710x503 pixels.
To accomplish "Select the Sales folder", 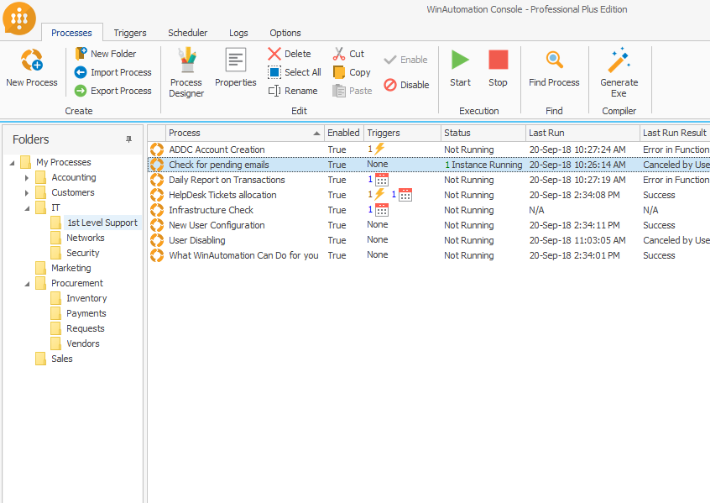I will [x=62, y=359].
